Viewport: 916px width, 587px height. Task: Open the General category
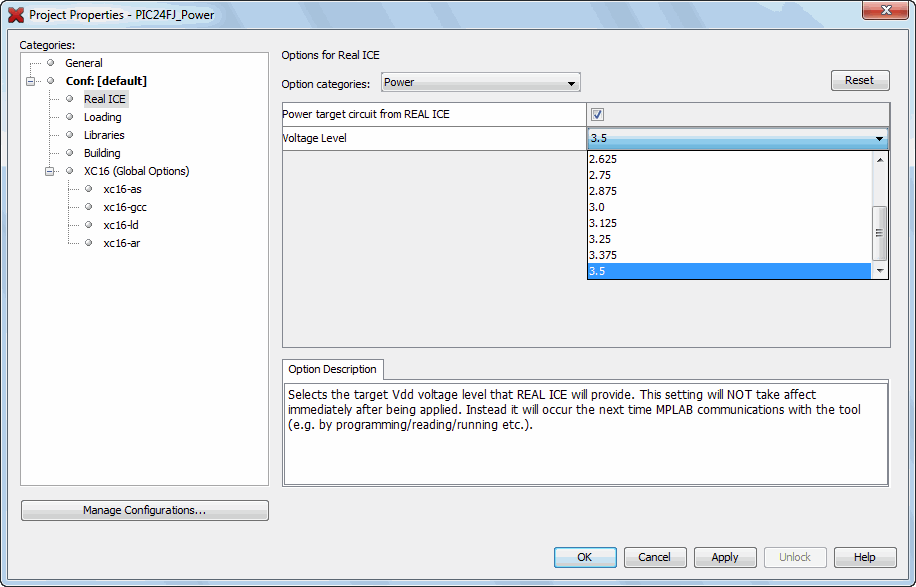pyautogui.click(x=83, y=62)
